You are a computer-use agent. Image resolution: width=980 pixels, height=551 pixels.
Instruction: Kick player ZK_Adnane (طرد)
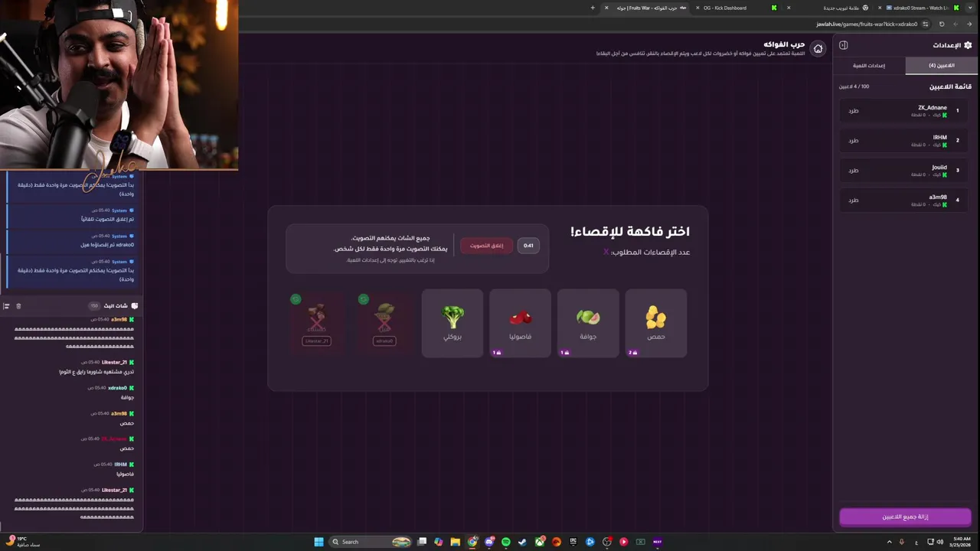854,111
